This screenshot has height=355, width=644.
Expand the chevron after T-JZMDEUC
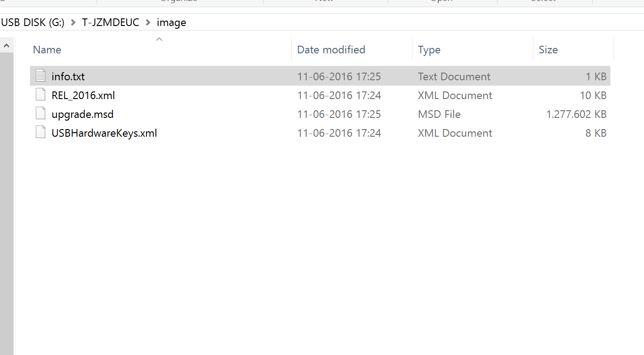148,22
